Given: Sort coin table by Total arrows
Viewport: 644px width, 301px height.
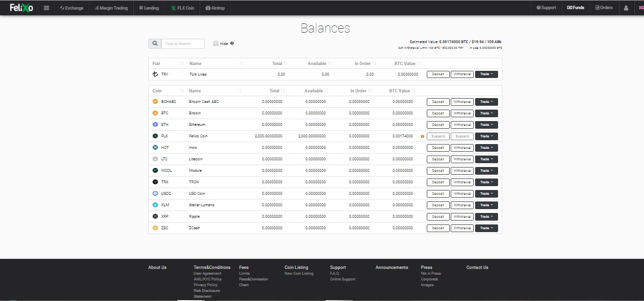Looking at the screenshot, I should tap(283, 90).
